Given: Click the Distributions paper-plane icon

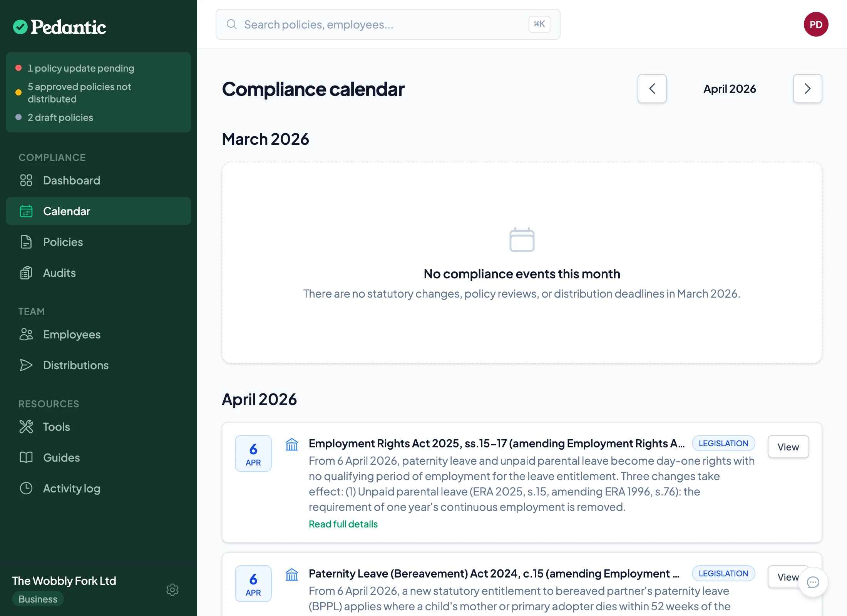Looking at the screenshot, I should (x=26, y=365).
